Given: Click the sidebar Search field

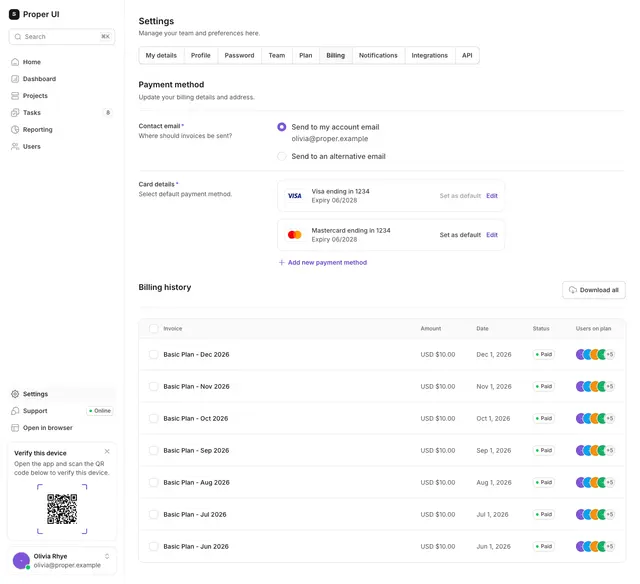Looking at the screenshot, I should [x=62, y=37].
